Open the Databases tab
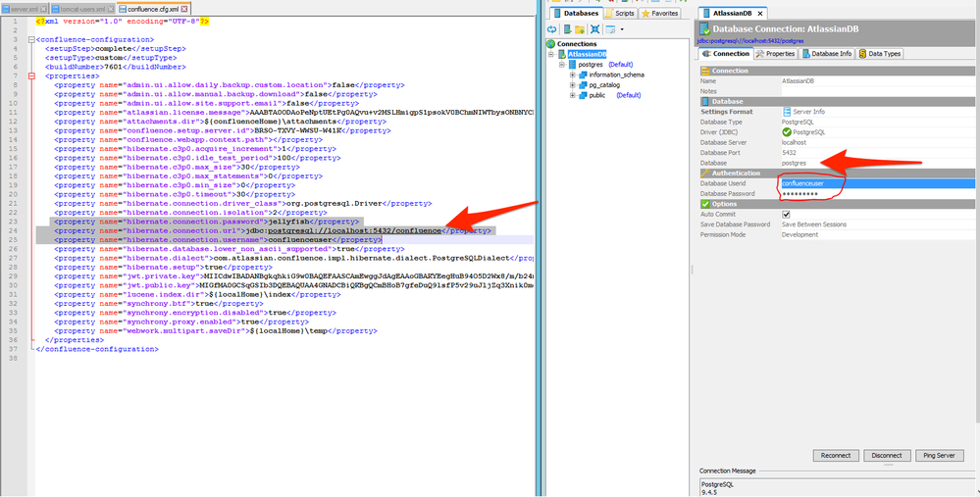The width and height of the screenshot is (980, 497). pyautogui.click(x=575, y=13)
